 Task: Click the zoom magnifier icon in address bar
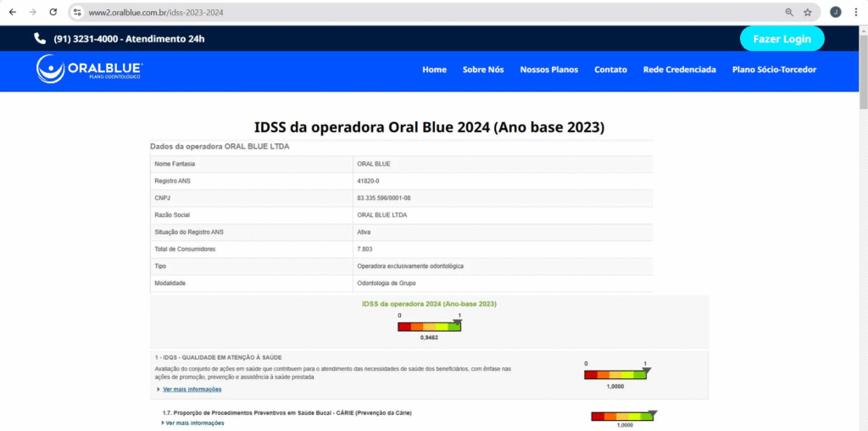click(789, 13)
